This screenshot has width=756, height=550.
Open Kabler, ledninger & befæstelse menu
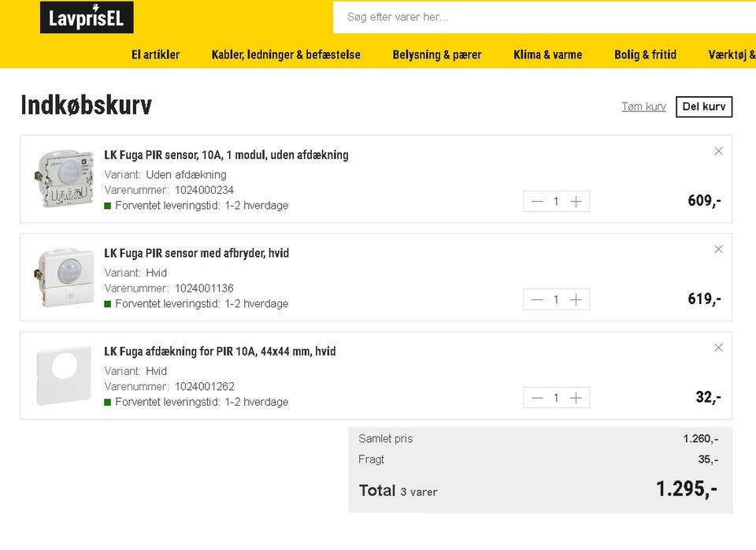[x=286, y=54]
